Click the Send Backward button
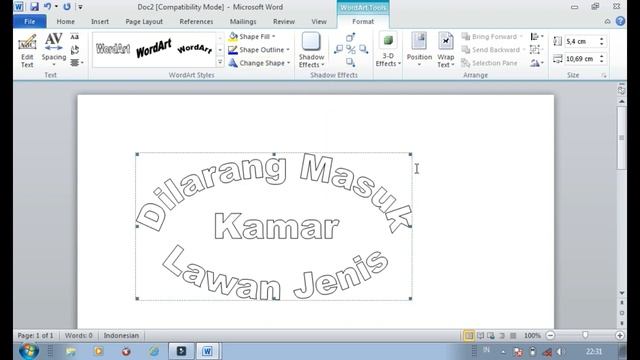 tap(492, 50)
